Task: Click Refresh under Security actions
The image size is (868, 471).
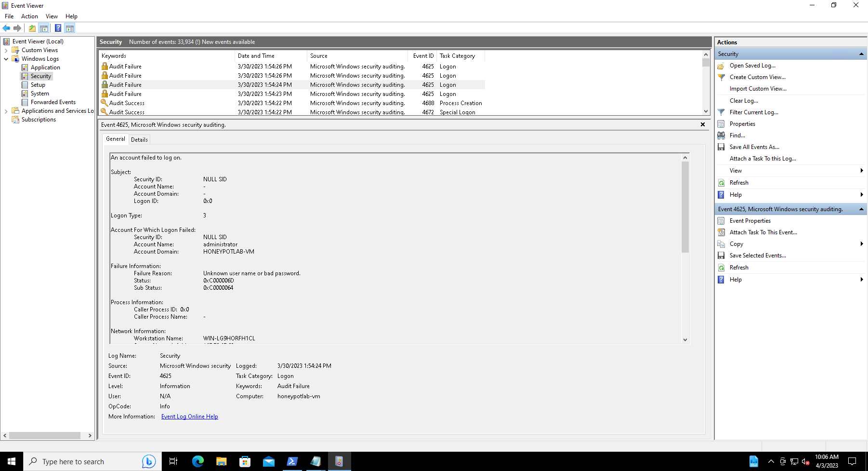Action: [739, 183]
